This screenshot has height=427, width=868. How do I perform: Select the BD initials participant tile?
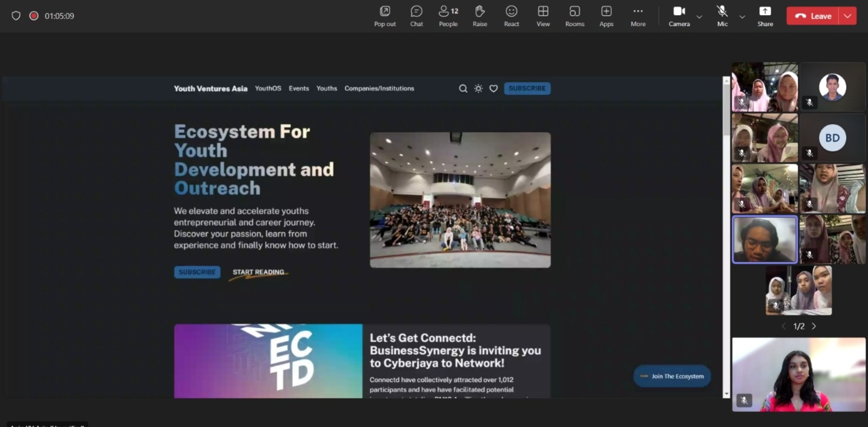pyautogui.click(x=833, y=138)
